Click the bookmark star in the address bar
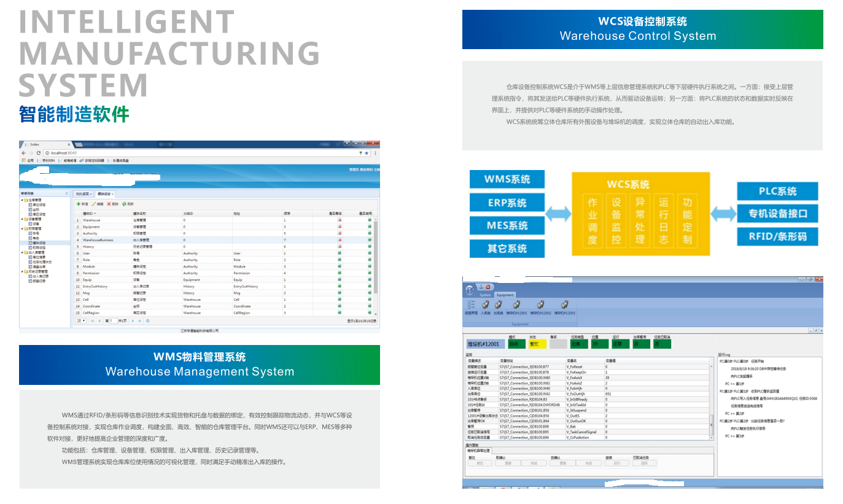Viewport: 843px width, 504px height. coord(367,153)
